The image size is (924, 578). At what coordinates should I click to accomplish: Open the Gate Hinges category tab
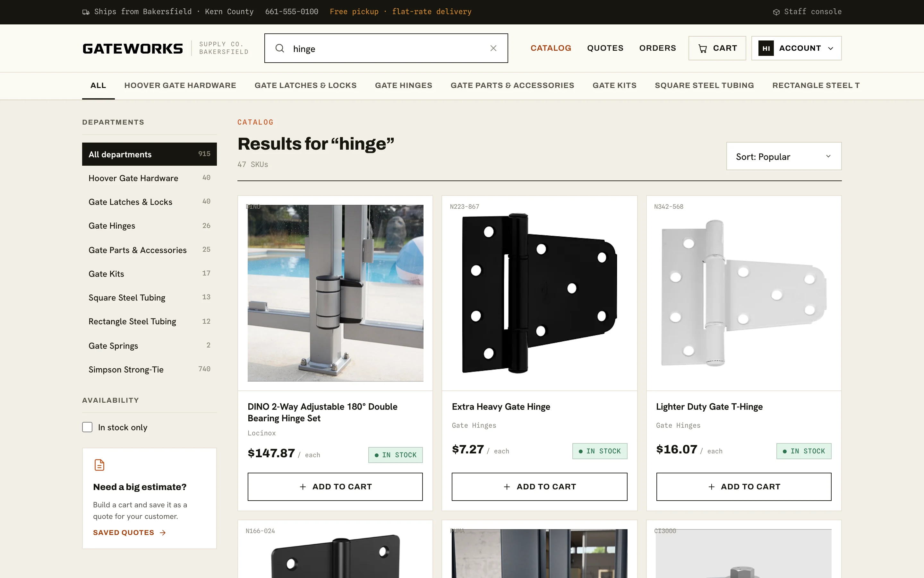(404, 86)
